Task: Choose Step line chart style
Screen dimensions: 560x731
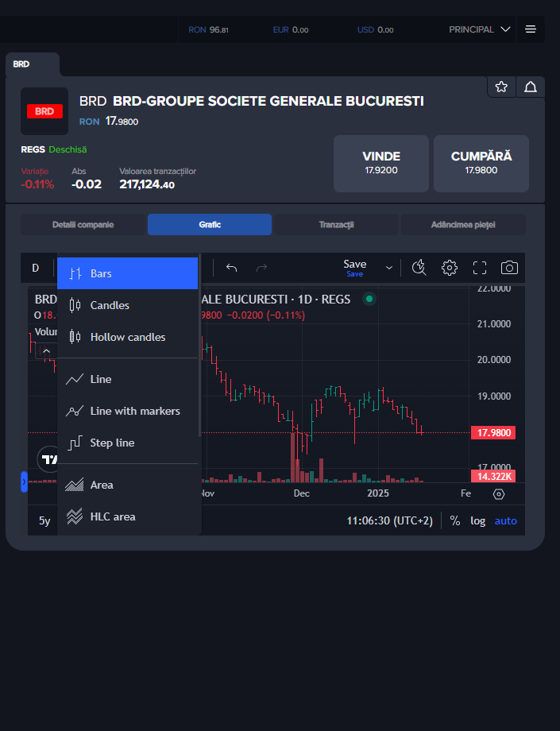Action: pyautogui.click(x=128, y=443)
